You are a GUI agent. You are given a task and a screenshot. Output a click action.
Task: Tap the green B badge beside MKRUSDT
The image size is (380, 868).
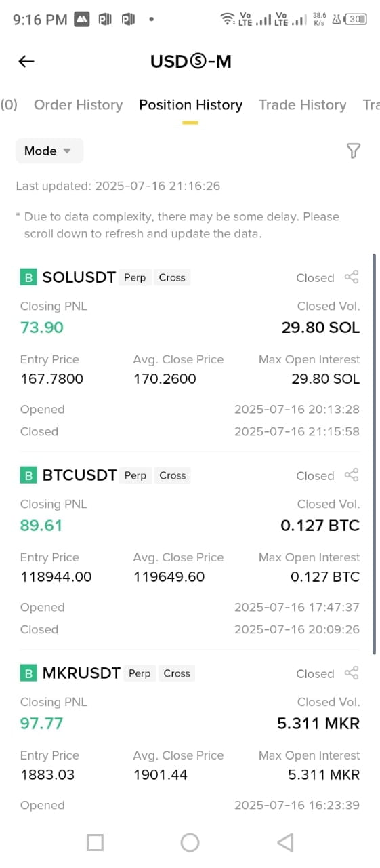tap(28, 673)
